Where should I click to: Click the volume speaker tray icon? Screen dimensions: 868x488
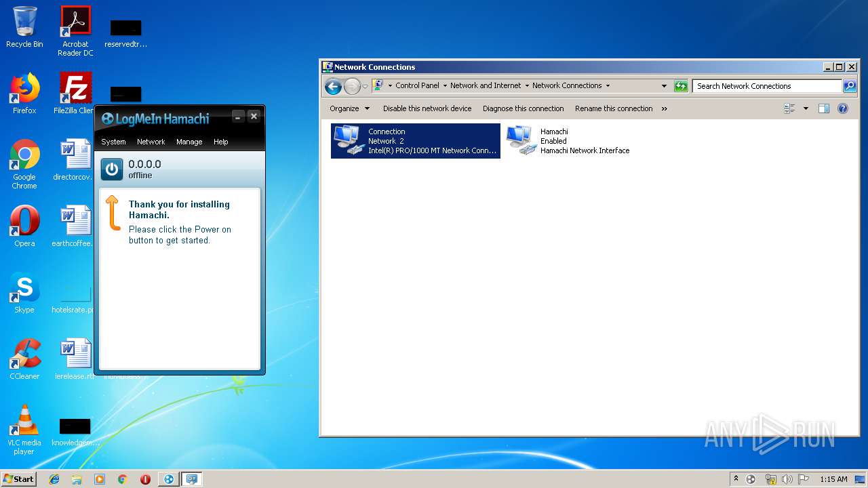(787, 479)
